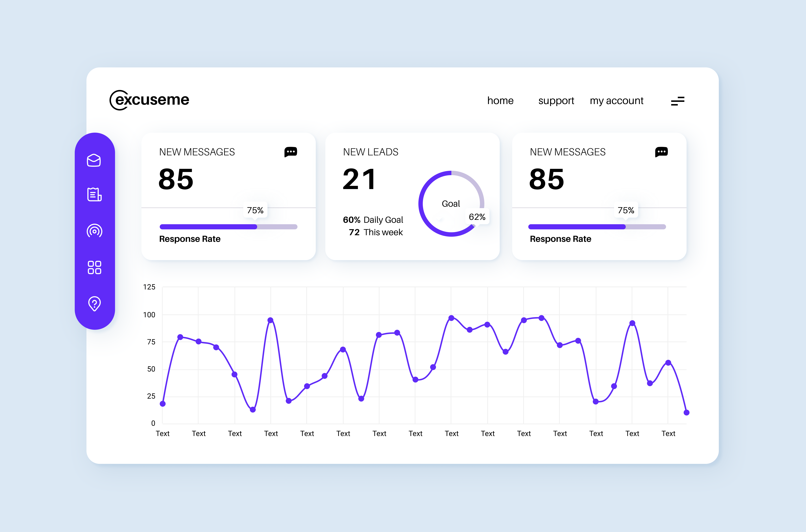Screen dimensions: 806x532
Task: Open my account page
Action: (x=616, y=101)
